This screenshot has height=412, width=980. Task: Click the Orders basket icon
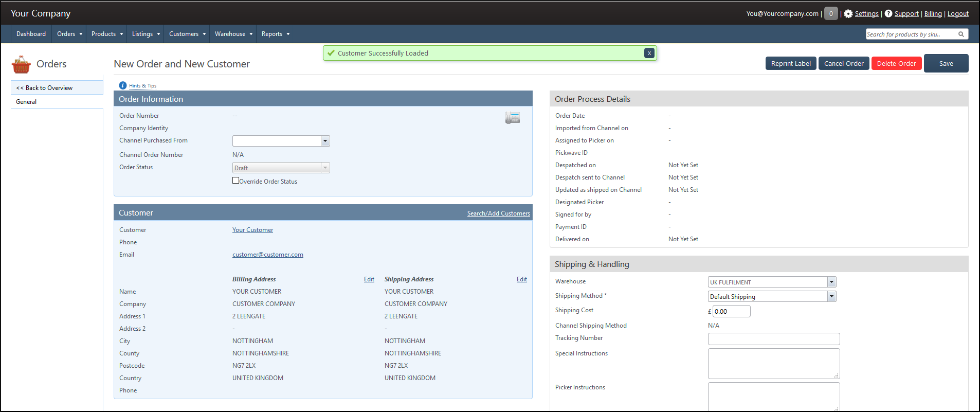(21, 64)
